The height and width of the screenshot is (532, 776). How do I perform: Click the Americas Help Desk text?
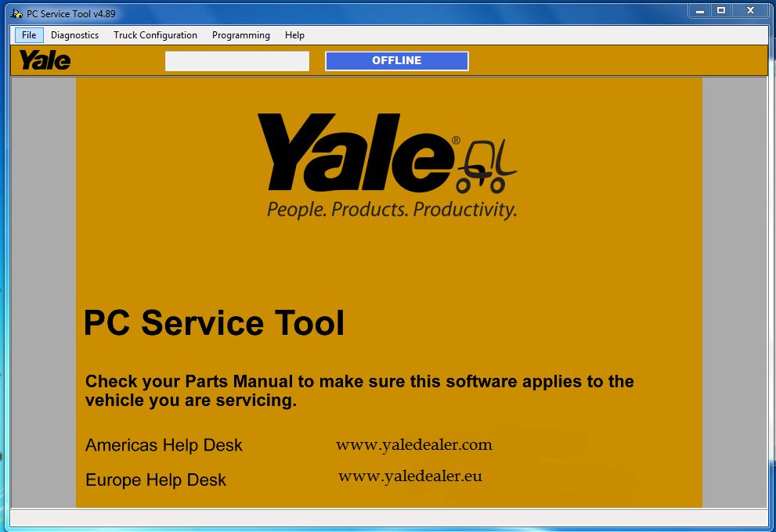(x=164, y=445)
